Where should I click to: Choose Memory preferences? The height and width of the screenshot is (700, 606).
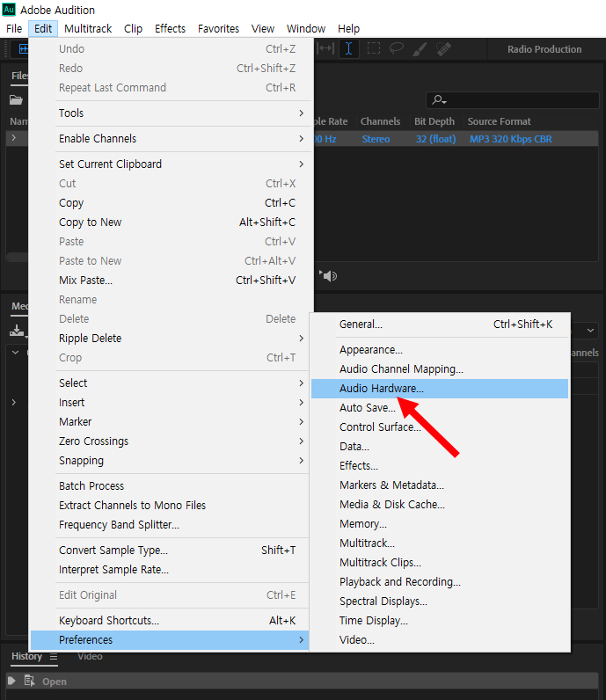(440, 523)
